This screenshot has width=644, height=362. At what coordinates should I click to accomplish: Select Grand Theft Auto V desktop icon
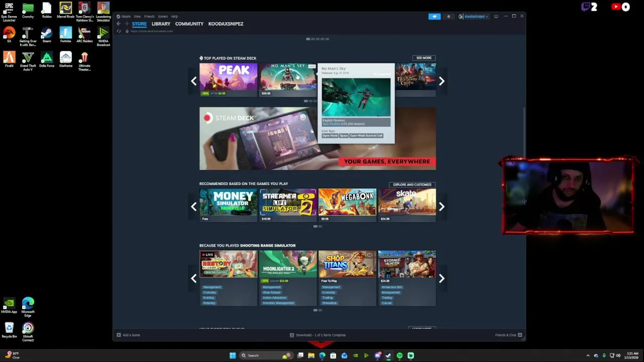(x=28, y=61)
